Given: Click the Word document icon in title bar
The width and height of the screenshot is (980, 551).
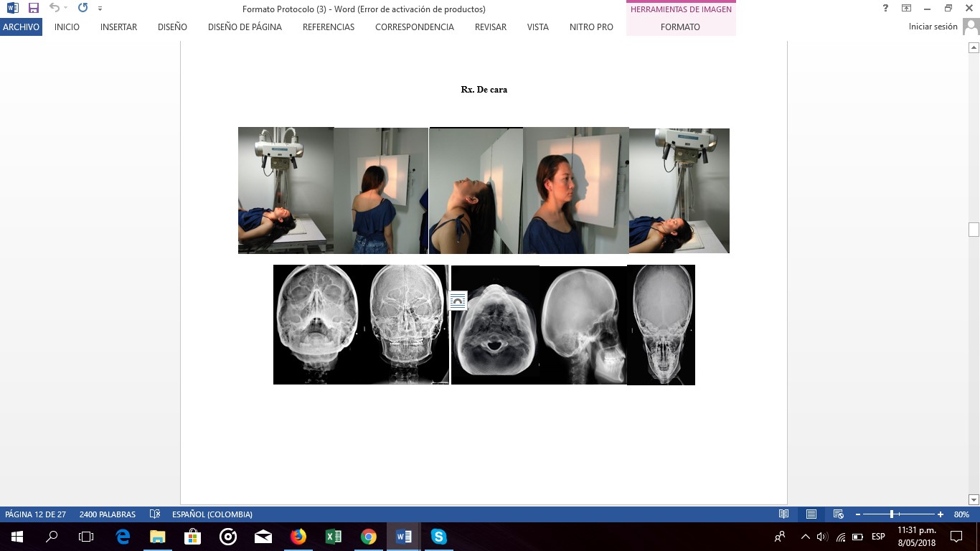Looking at the screenshot, I should 11,9.
